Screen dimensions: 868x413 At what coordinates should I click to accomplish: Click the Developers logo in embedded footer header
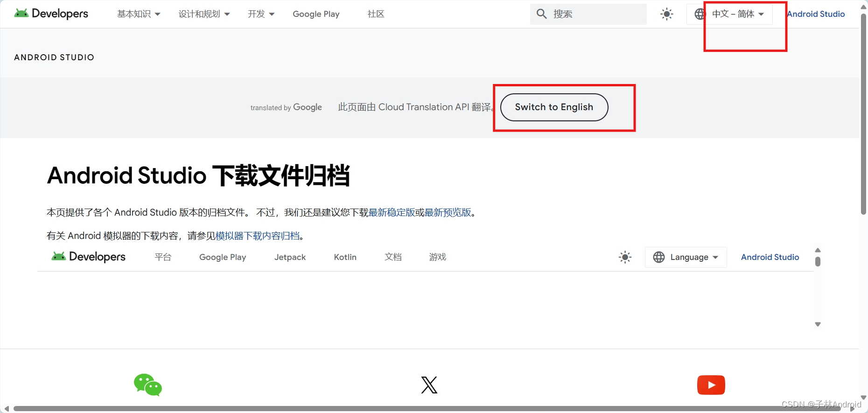88,257
